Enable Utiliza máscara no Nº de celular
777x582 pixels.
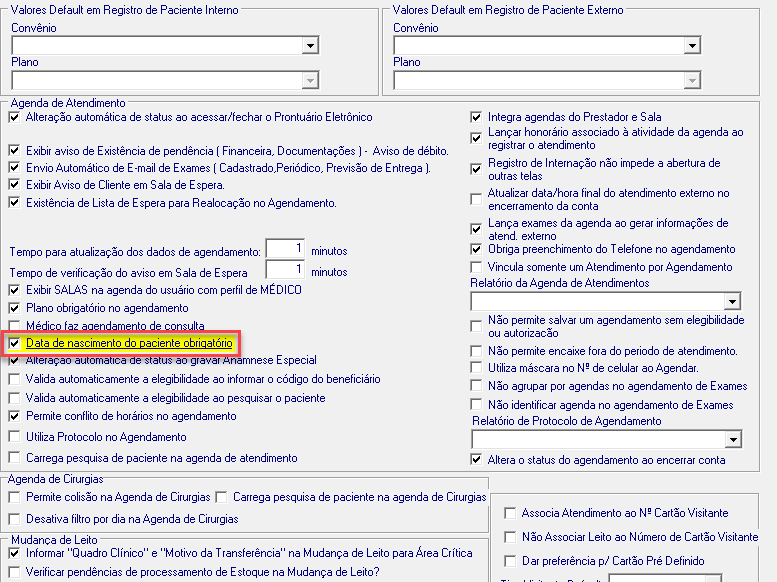476,368
